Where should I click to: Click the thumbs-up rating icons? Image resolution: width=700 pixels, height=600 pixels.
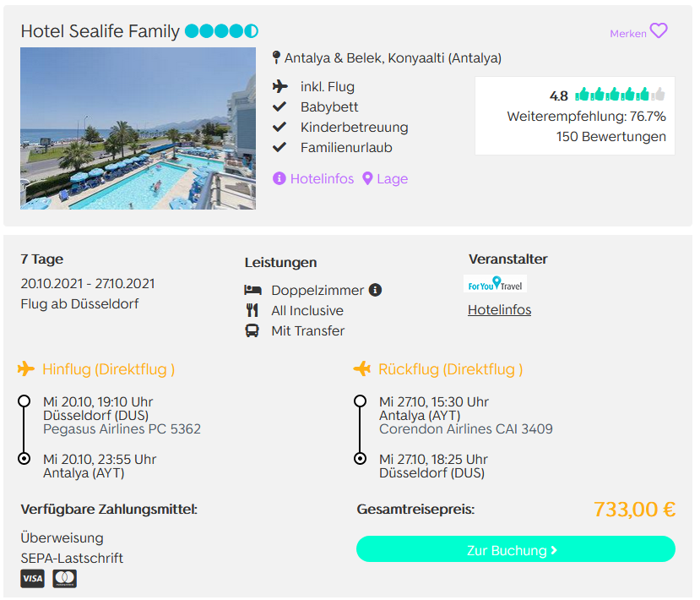click(x=620, y=95)
